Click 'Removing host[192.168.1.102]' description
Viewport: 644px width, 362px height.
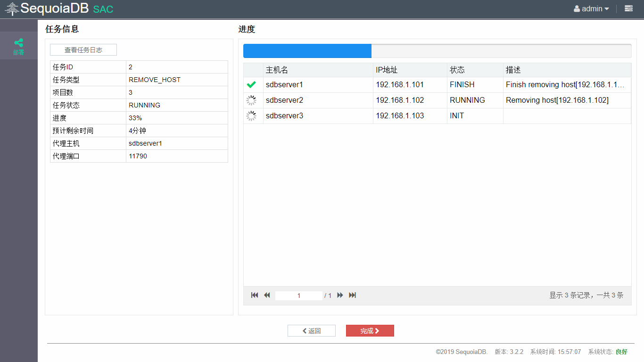(x=557, y=100)
